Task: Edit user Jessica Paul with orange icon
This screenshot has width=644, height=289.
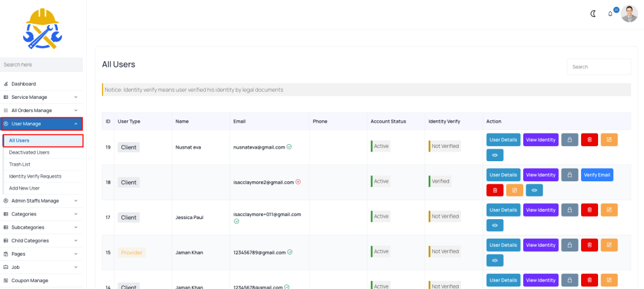Action: 609,210
